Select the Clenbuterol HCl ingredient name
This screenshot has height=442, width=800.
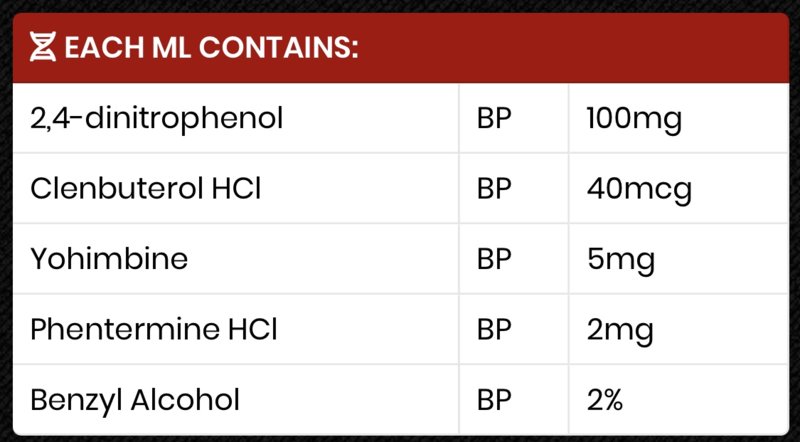click(146, 189)
